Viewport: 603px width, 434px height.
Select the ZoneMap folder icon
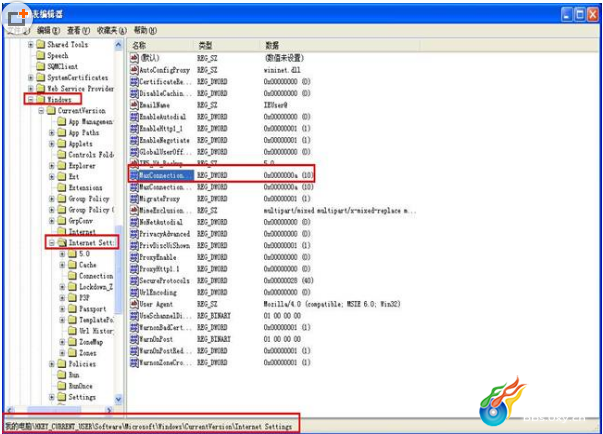pos(72,342)
